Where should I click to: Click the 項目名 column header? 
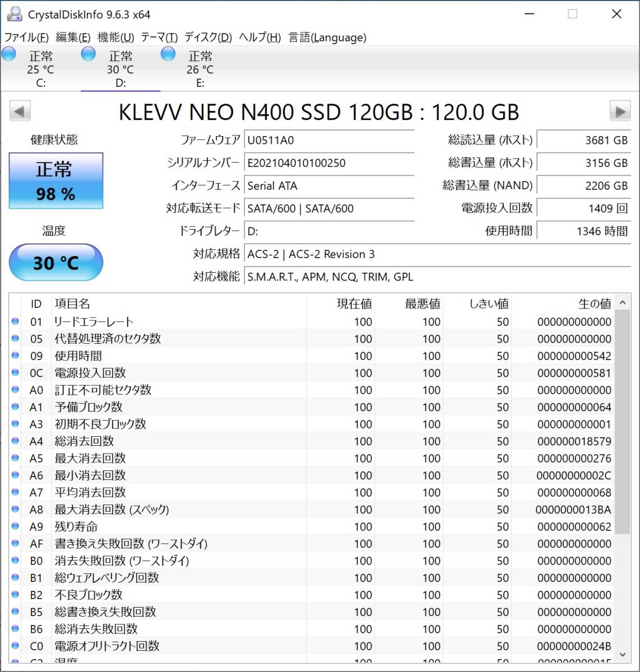(179, 304)
